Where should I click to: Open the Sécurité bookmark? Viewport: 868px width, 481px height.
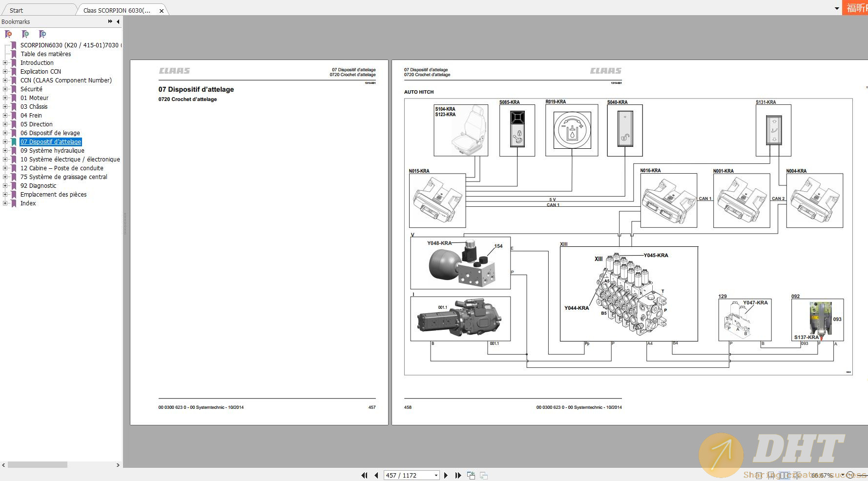coord(31,89)
